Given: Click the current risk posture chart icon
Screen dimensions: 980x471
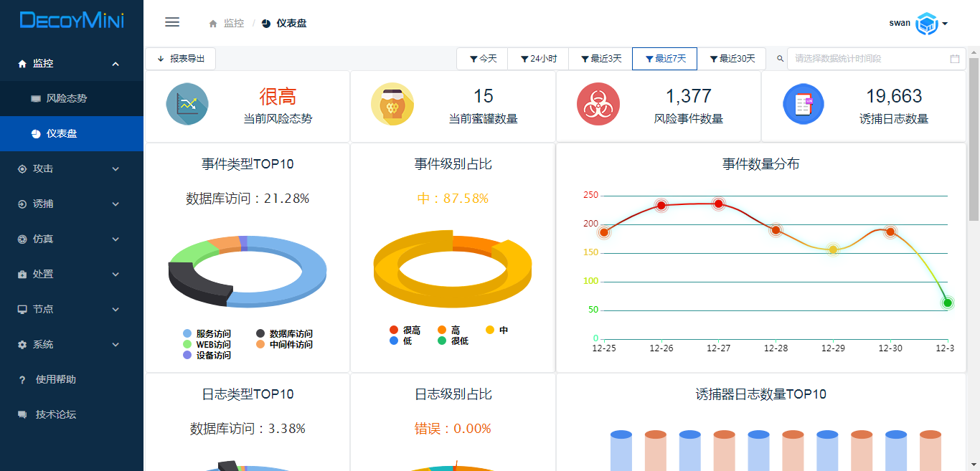Looking at the screenshot, I should 187,105.
